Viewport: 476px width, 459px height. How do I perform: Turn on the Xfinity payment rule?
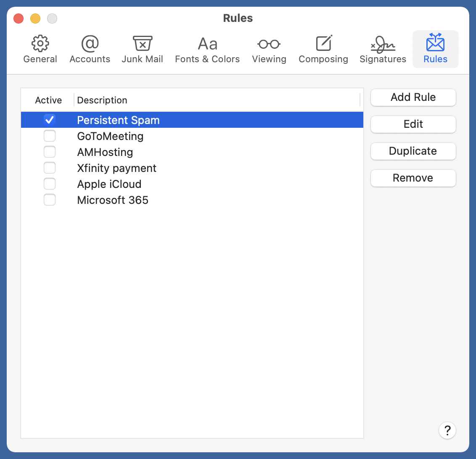pyautogui.click(x=50, y=168)
